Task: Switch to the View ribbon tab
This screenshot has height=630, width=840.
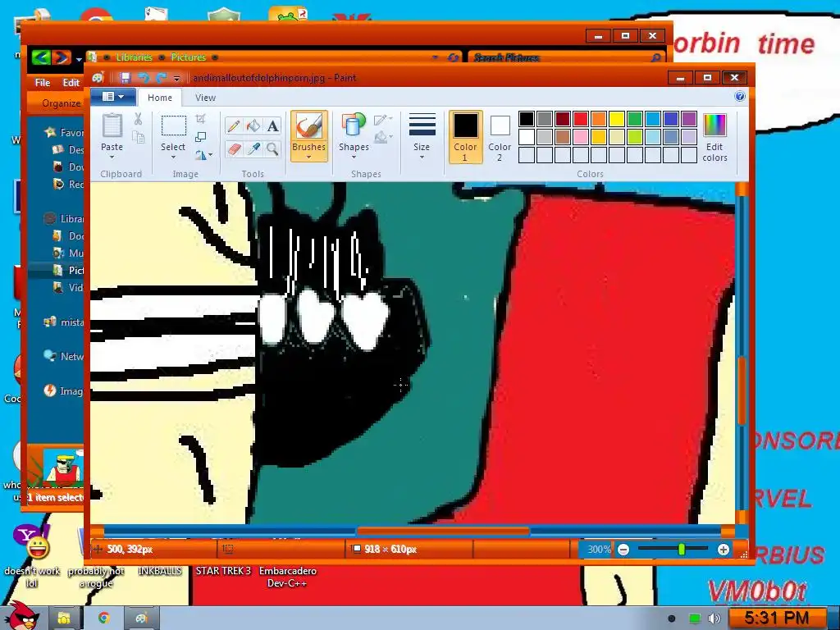Action: coord(205,98)
